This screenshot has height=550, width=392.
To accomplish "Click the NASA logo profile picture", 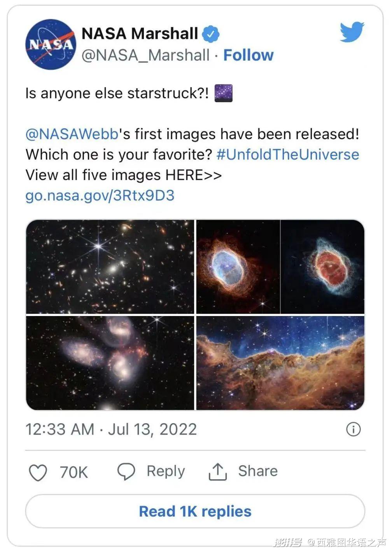I will (51, 44).
